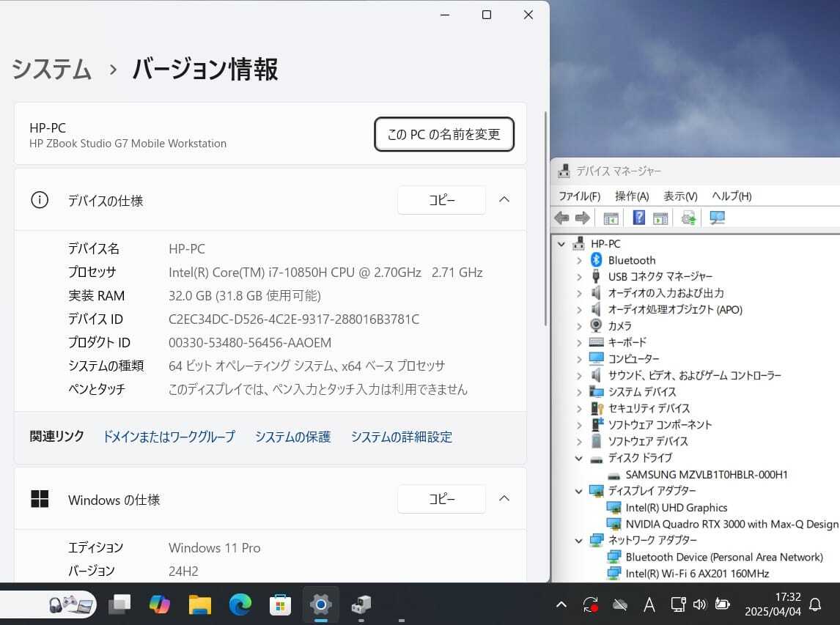Screen dimensions: 840x625
Task: Collapse the HP-PC root node
Action: click(x=561, y=244)
